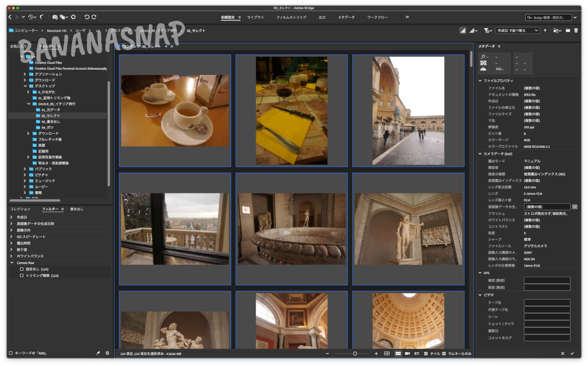Check トリミング解除 (124) filter
This screenshot has width=588, height=366.
[22, 276]
